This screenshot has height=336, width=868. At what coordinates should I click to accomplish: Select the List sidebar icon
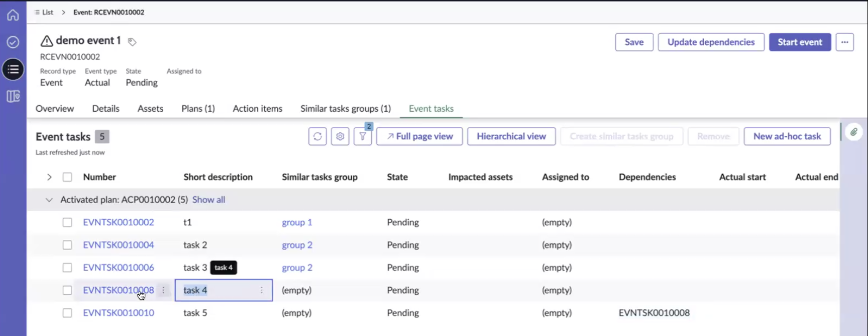(x=13, y=69)
